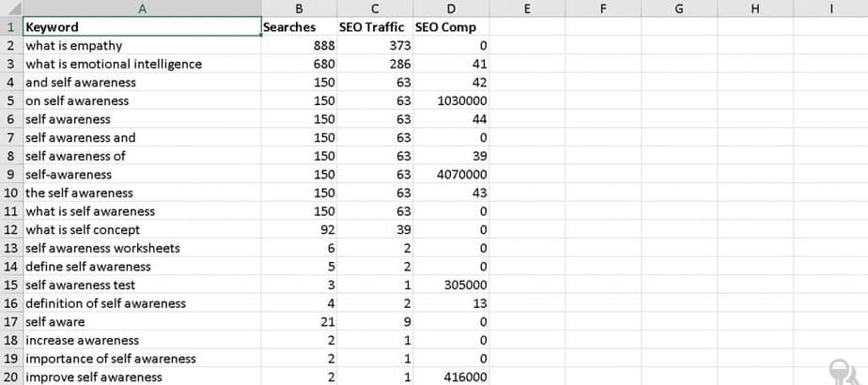This screenshot has height=385, width=868.
Task: Click the Searches value 6
Action: tap(299, 248)
